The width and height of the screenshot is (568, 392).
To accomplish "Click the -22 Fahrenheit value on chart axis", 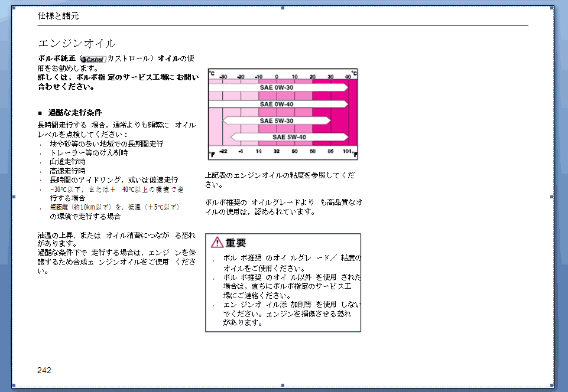I will (223, 151).
